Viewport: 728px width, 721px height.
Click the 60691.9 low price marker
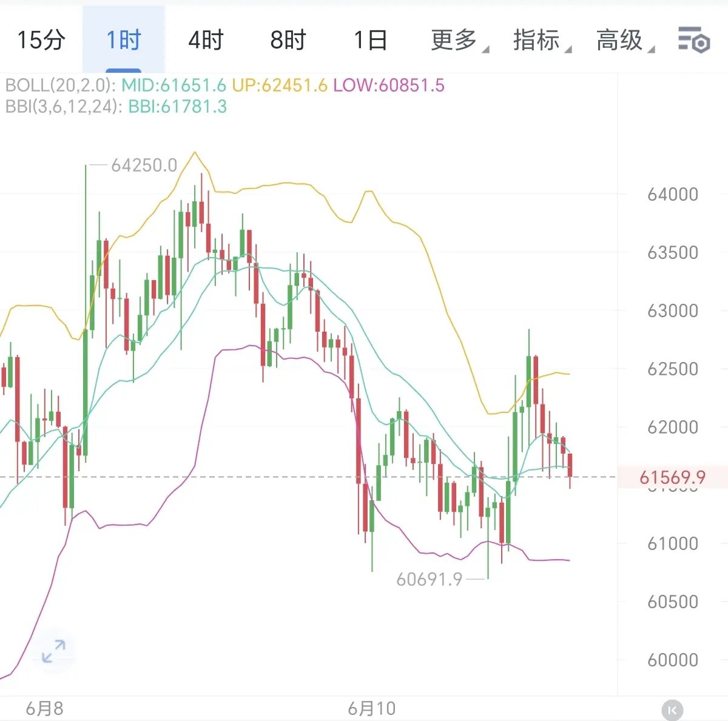(x=430, y=579)
